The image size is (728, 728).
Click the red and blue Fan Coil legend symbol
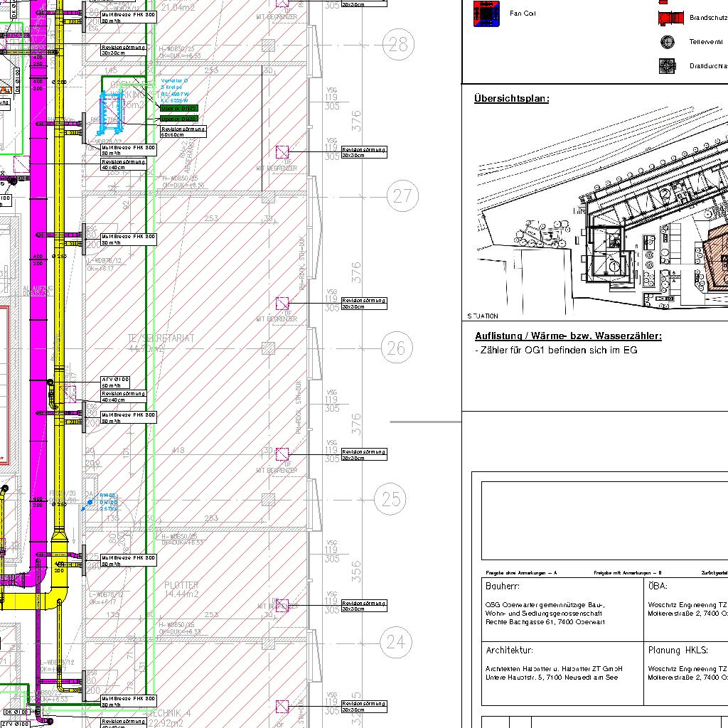coord(486,14)
